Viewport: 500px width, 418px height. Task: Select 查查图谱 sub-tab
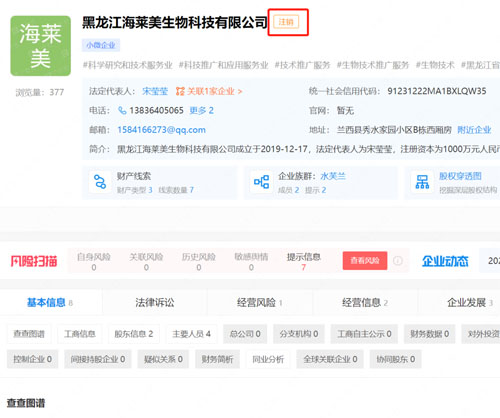click(x=29, y=334)
